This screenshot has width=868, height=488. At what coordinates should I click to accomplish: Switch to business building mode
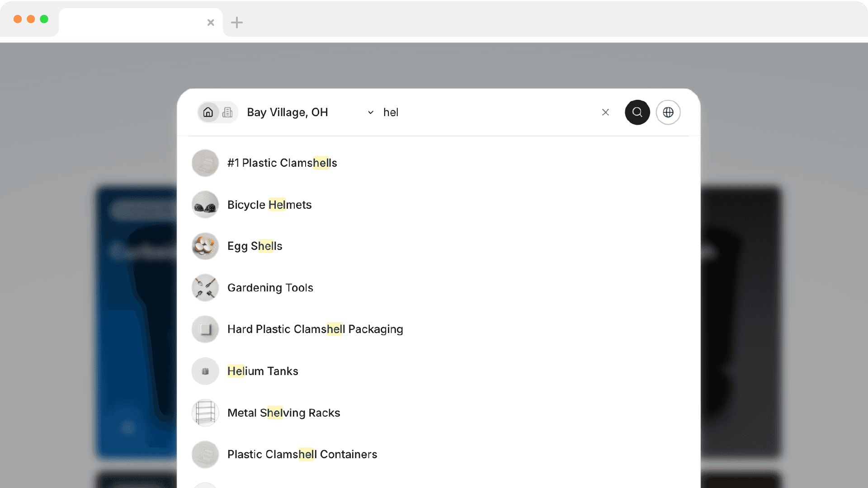point(227,112)
